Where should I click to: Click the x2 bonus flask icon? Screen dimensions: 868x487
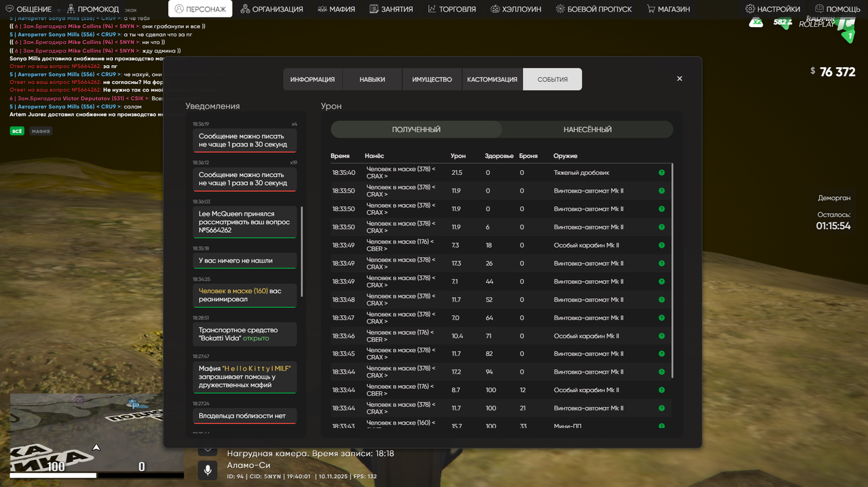(756, 22)
